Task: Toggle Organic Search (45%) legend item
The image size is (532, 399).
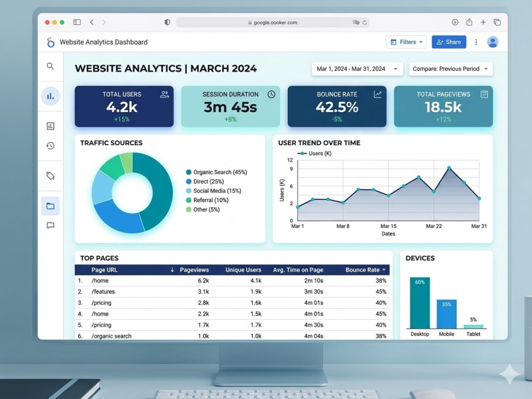Action: coord(217,172)
